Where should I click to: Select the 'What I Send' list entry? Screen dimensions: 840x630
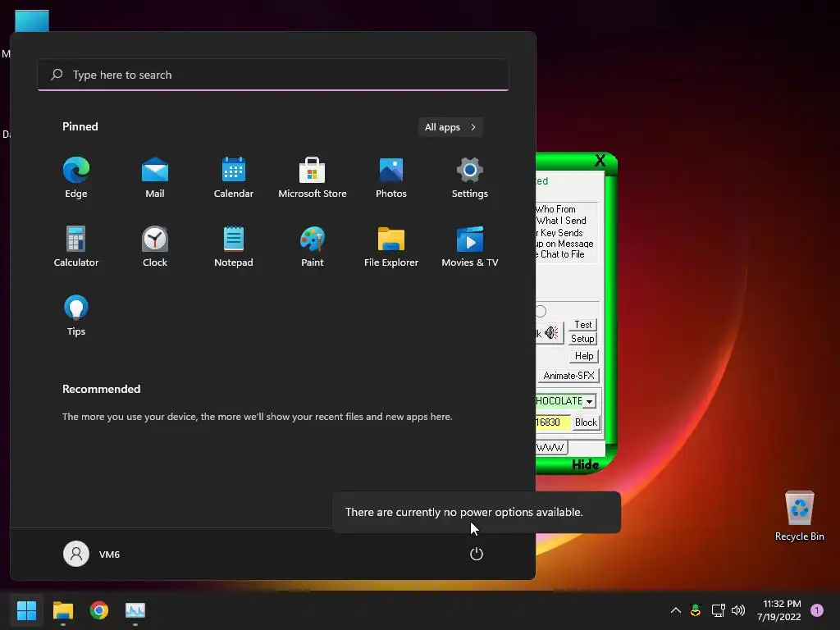(x=561, y=220)
